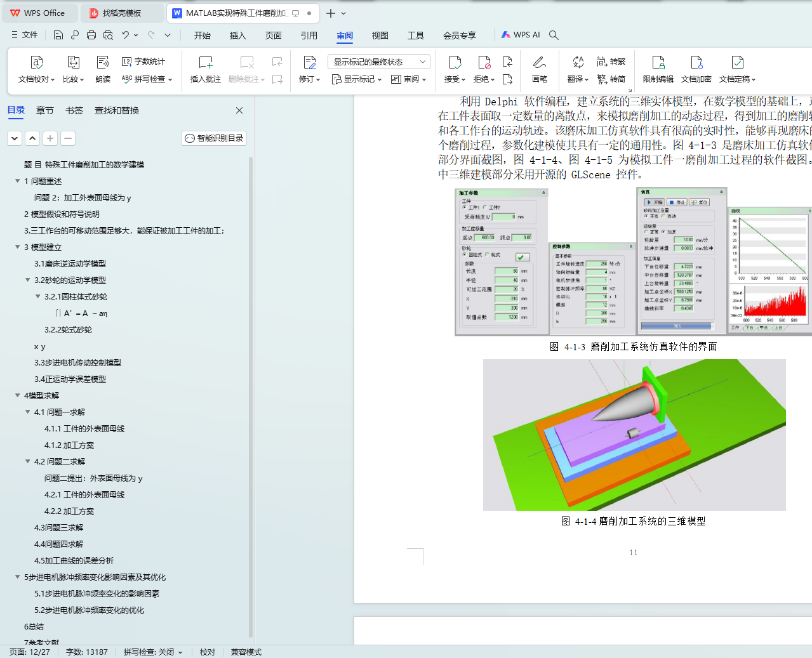Open 拼写检查: 关闭 status bar dropdown
The width and height of the screenshot is (812, 658).
tap(153, 652)
